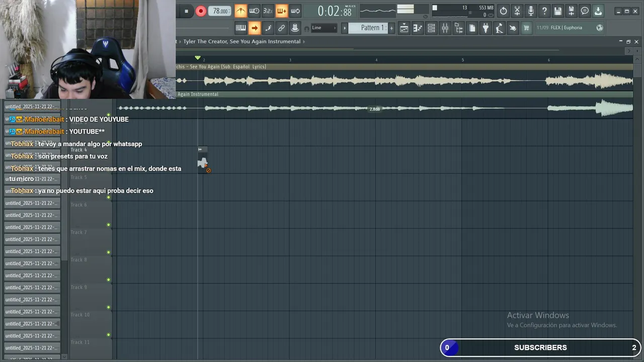Toggle the metronome
The height and width of the screenshot is (362, 644).
point(240,11)
